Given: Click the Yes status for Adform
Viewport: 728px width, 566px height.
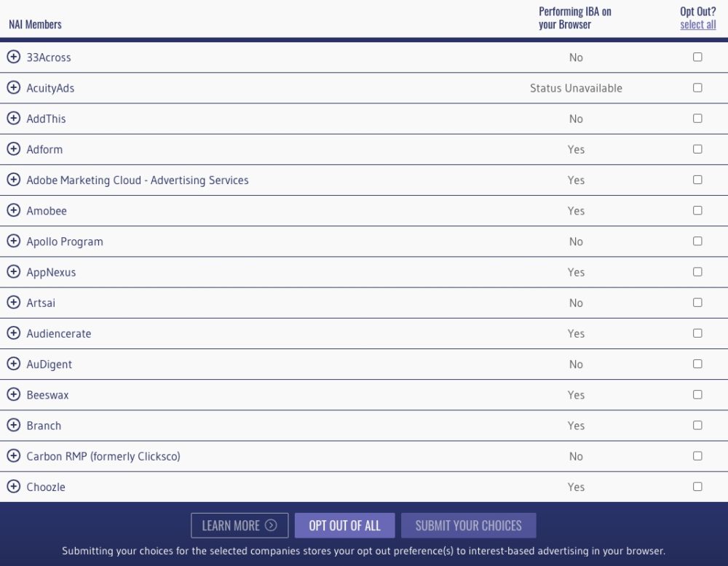Looking at the screenshot, I should click(576, 149).
